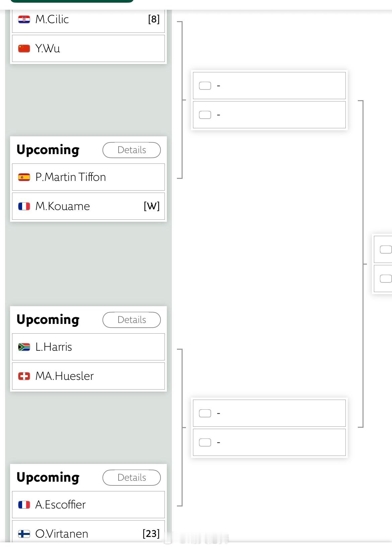This screenshot has height=548, width=392.
Task: Click the Spanish flag beside P.Martin Tiffon
Action: click(x=24, y=177)
